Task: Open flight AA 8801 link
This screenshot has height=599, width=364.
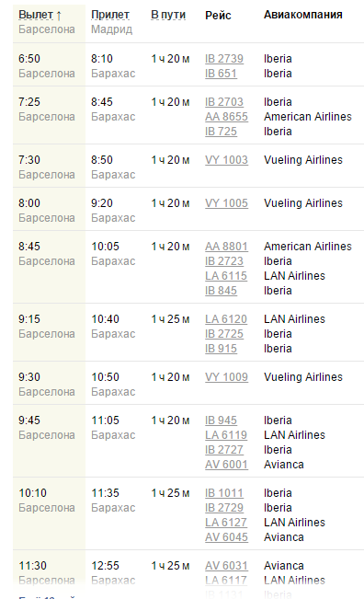Action: click(226, 247)
